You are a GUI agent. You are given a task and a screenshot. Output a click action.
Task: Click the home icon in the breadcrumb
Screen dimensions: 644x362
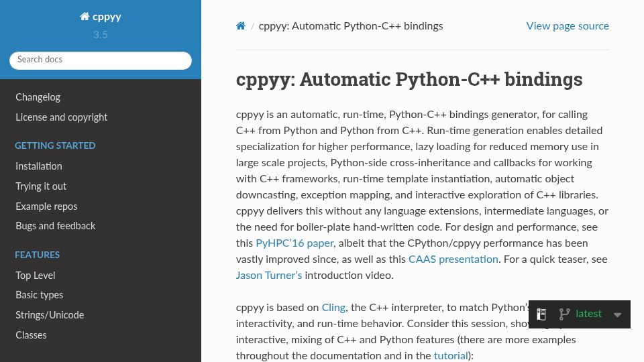pos(241,26)
